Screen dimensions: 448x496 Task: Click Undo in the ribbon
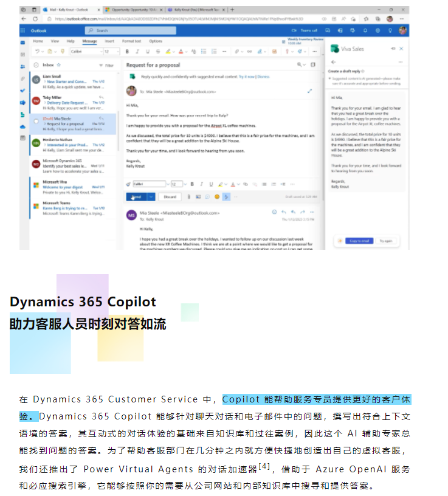[x=37, y=51]
